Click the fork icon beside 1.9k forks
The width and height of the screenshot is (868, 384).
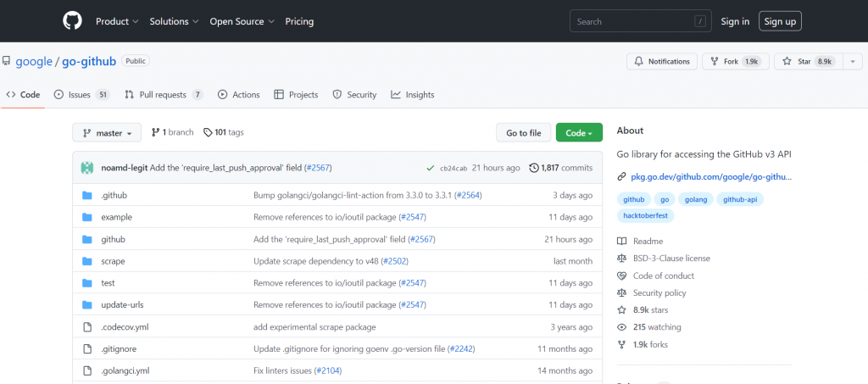coord(621,344)
